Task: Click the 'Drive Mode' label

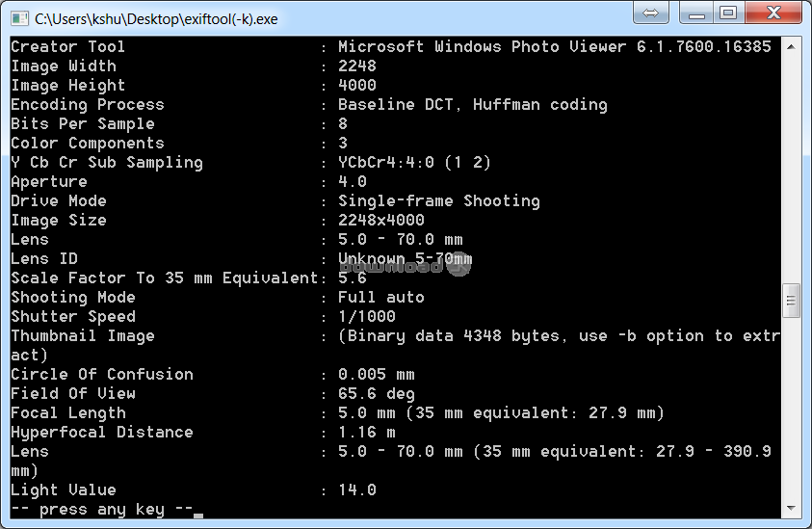Action: tap(59, 200)
